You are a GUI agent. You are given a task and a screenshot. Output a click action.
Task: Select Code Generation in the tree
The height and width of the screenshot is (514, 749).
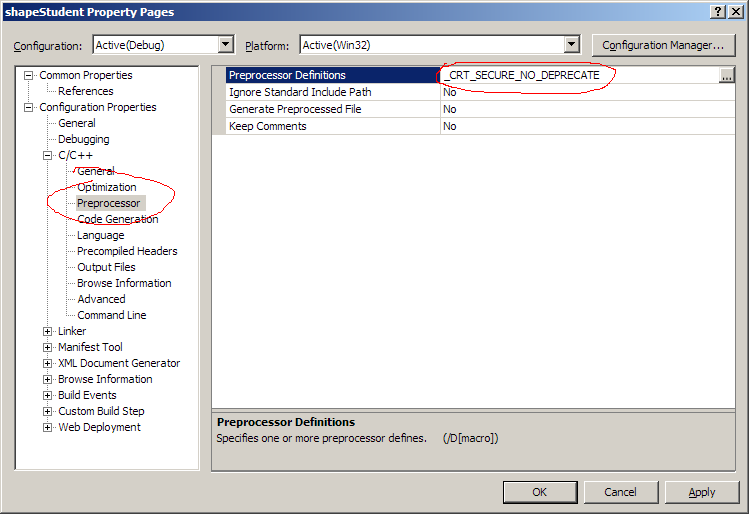pyautogui.click(x=117, y=219)
